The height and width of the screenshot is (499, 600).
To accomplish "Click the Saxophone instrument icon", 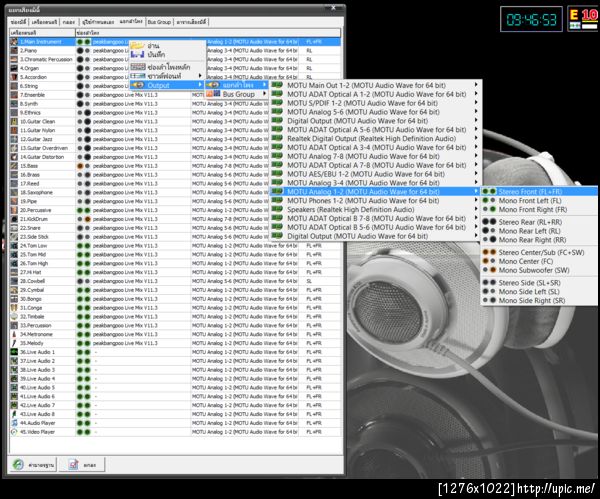I will [14, 192].
